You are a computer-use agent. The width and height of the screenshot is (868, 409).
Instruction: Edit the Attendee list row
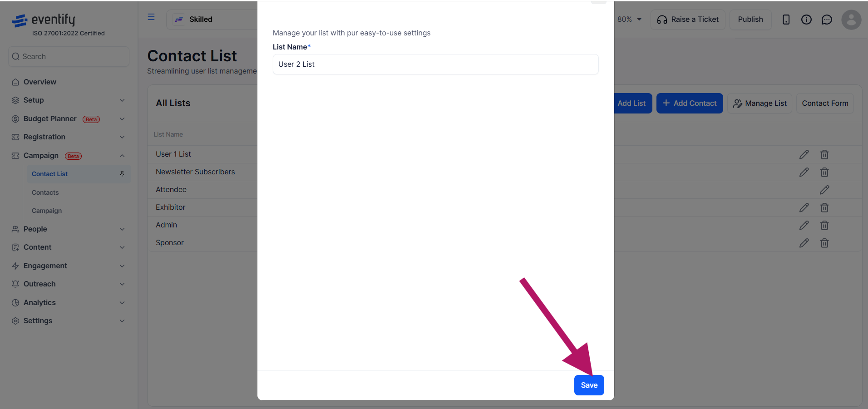click(x=824, y=190)
